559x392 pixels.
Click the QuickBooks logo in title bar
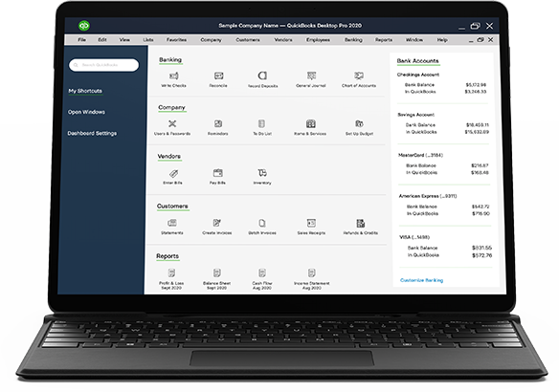[x=84, y=25]
